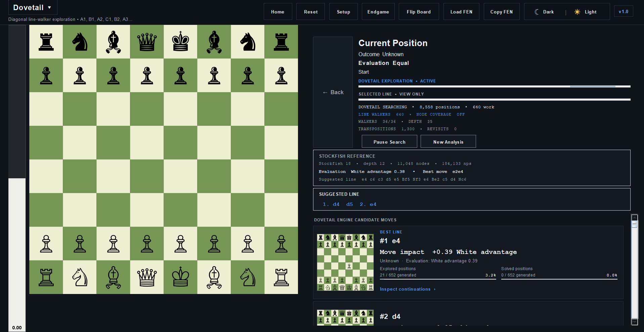The width and height of the screenshot is (644, 332).
Task: Select the white knight on b1
Action: coord(80,277)
